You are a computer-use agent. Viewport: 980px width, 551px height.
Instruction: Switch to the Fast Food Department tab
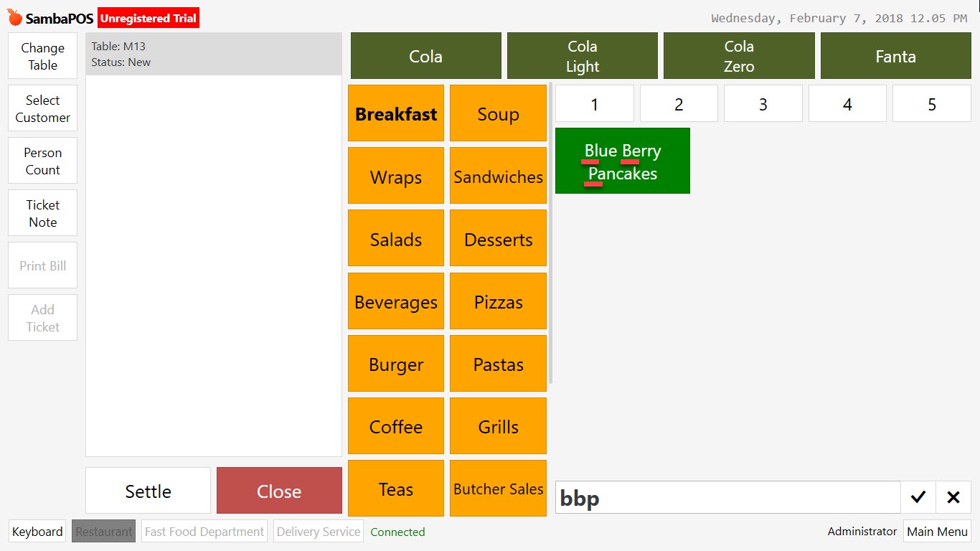pyautogui.click(x=204, y=532)
